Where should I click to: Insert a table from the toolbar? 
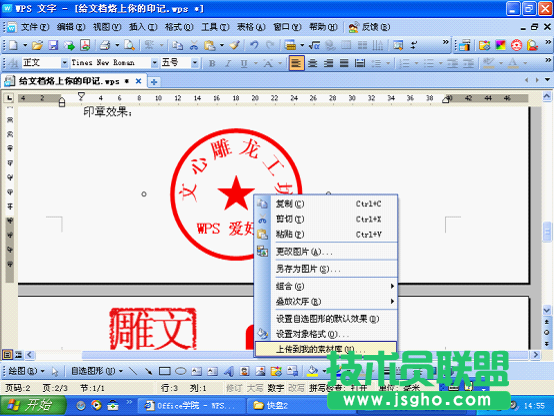pos(290,45)
